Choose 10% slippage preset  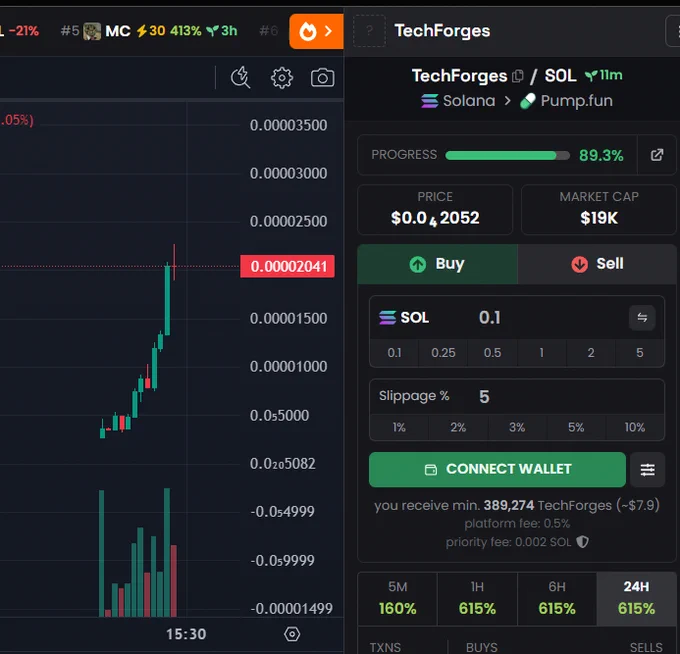[635, 427]
